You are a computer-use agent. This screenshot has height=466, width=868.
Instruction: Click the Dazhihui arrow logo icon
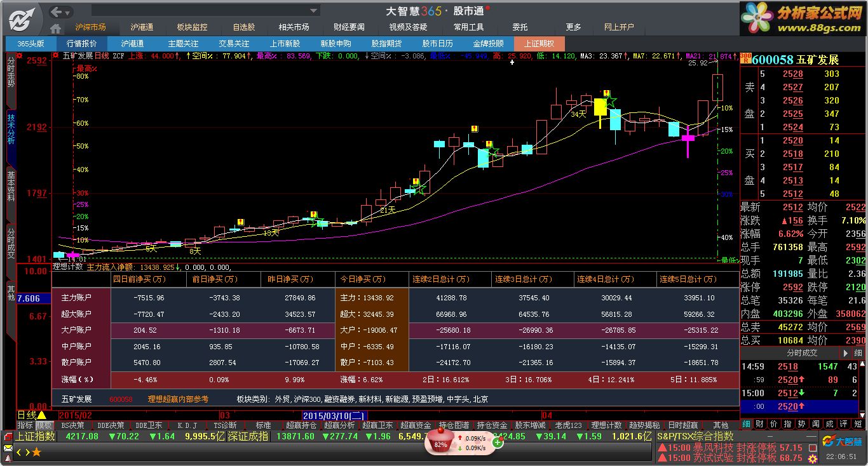[x=22, y=19]
